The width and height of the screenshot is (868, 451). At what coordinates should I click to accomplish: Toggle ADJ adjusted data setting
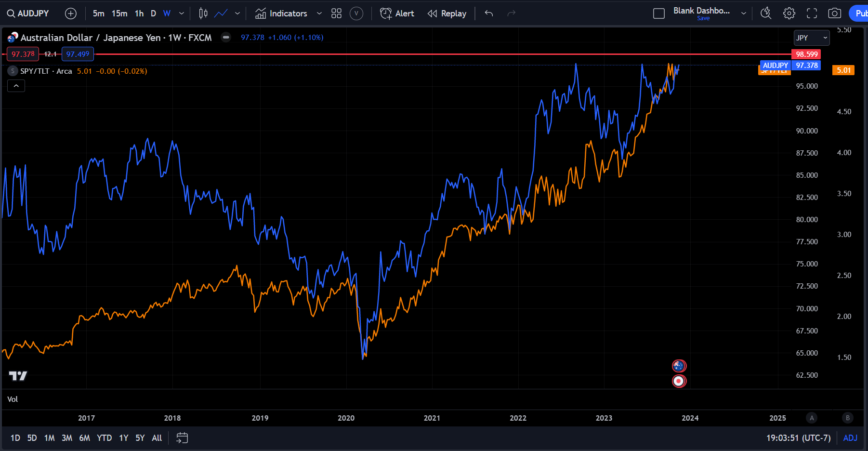[x=850, y=438]
